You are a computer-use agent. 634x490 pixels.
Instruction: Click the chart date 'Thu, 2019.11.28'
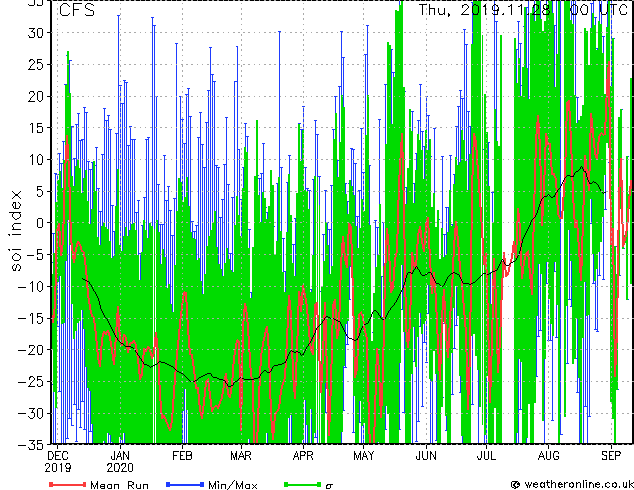point(484,10)
